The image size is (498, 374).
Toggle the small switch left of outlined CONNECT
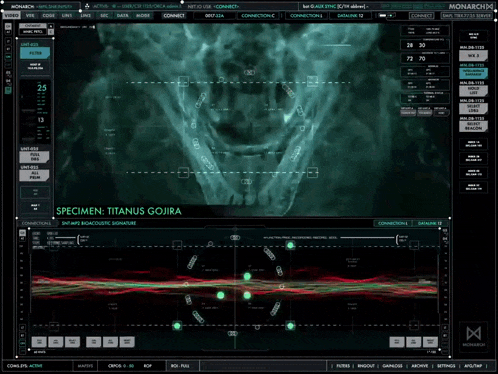(x=387, y=15)
